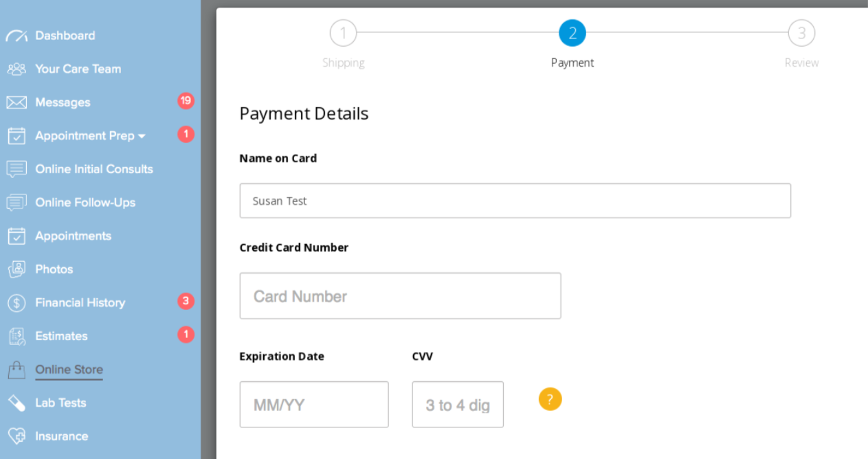Expand the Appointment Prep dropdown arrow
Screen dimensions: 868x459
click(142, 136)
